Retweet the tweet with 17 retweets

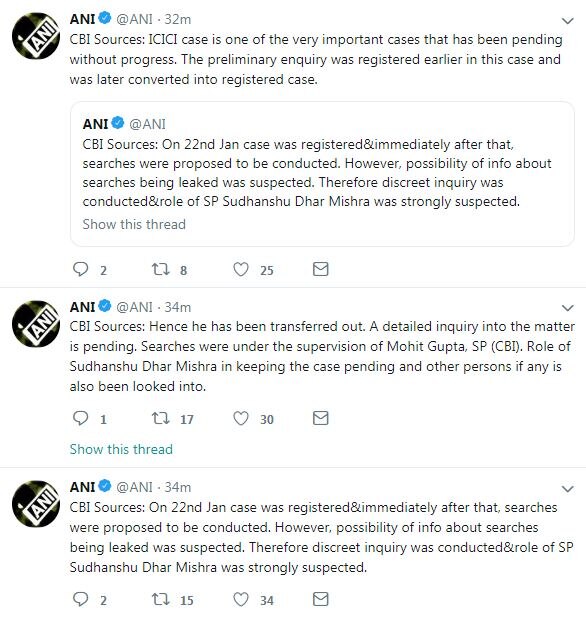tap(161, 418)
